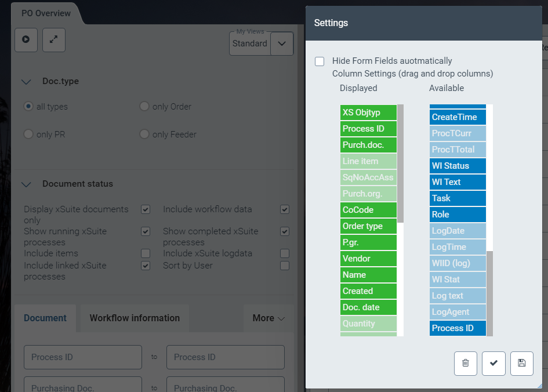Click the checkmark apply icon in Settings
The width and height of the screenshot is (548, 392).
[x=493, y=363]
